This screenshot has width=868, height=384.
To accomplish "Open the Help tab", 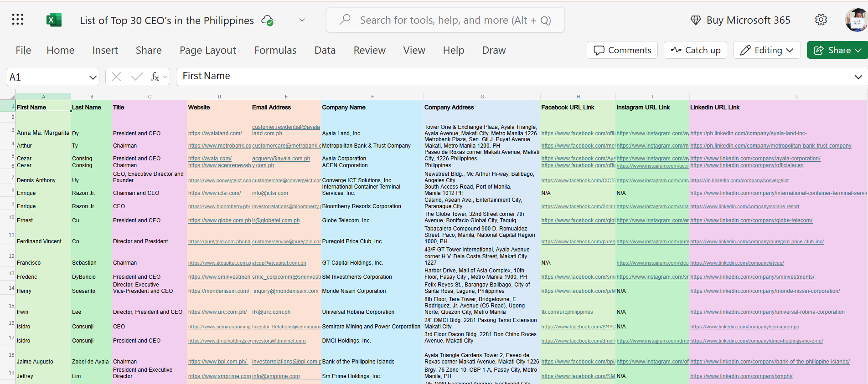I will pyautogui.click(x=454, y=50).
